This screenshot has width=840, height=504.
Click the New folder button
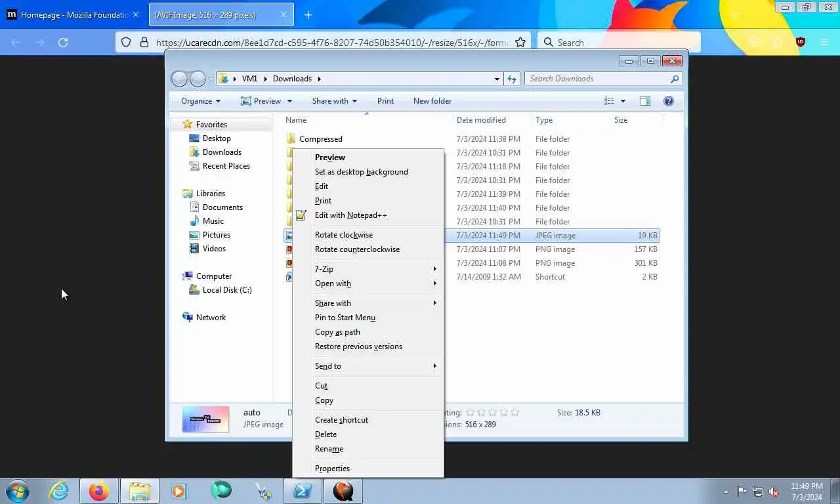click(432, 101)
